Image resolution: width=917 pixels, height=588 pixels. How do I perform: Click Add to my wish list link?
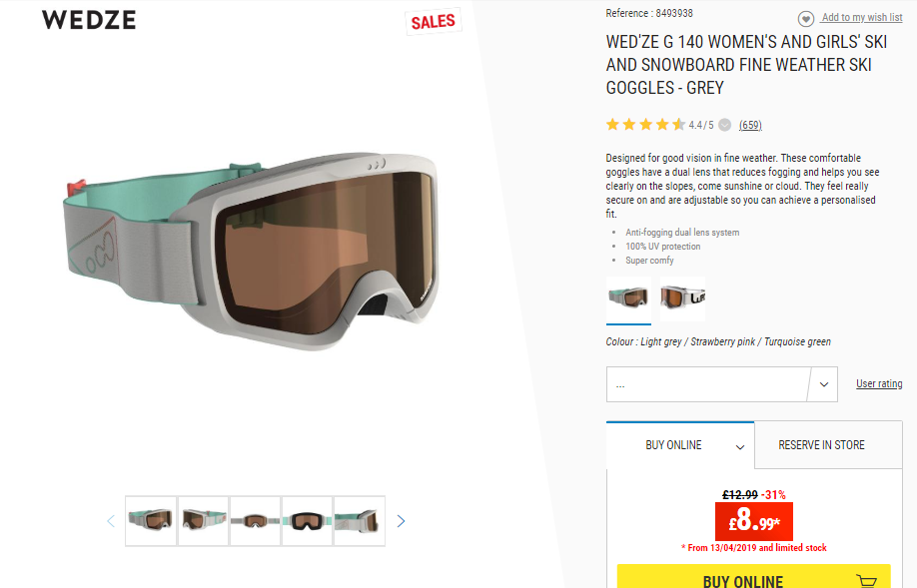tap(861, 18)
